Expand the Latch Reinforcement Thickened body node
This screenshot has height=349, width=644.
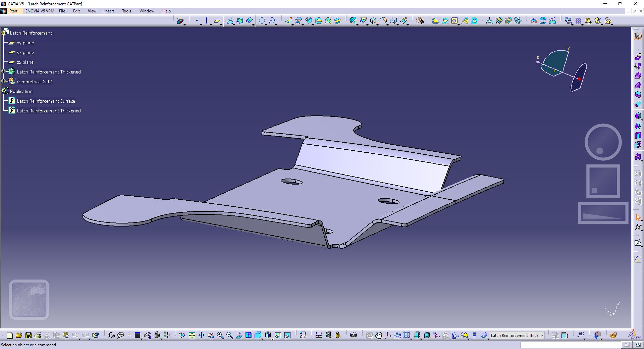[x=4, y=71]
